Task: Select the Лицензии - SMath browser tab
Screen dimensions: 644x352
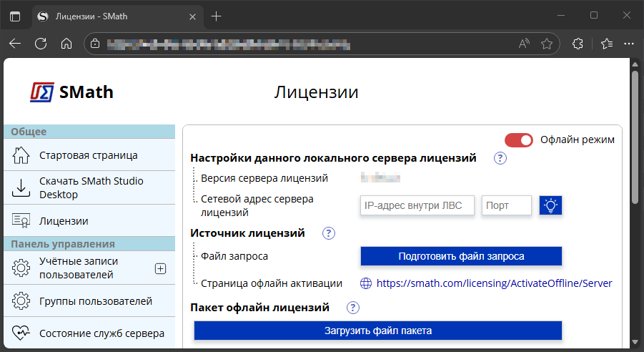Action: coord(117,16)
